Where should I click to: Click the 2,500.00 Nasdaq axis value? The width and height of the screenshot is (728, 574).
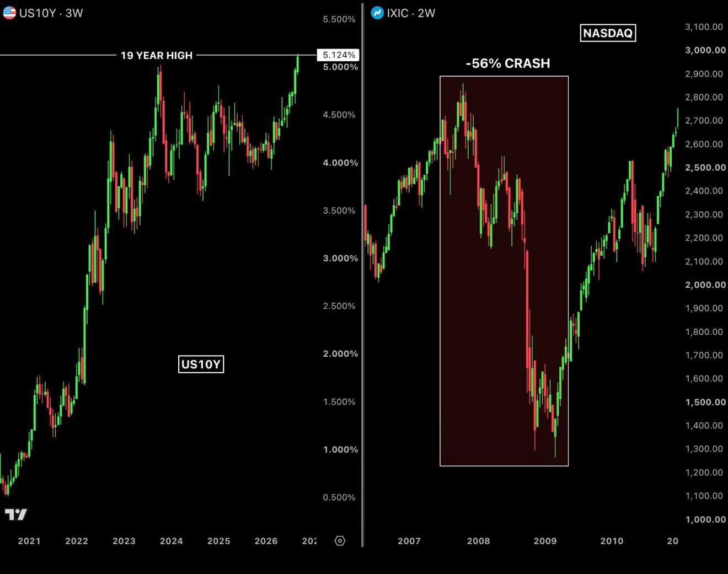click(x=705, y=168)
